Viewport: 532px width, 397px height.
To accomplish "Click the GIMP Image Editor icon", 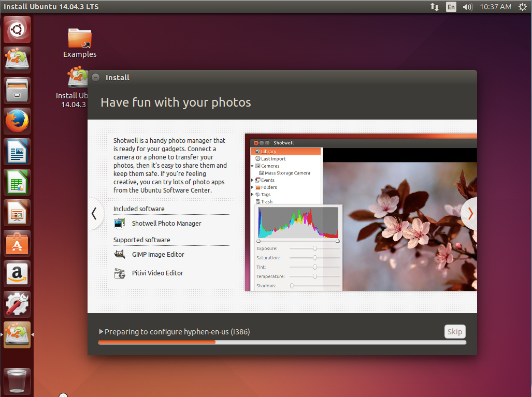I will tap(120, 254).
